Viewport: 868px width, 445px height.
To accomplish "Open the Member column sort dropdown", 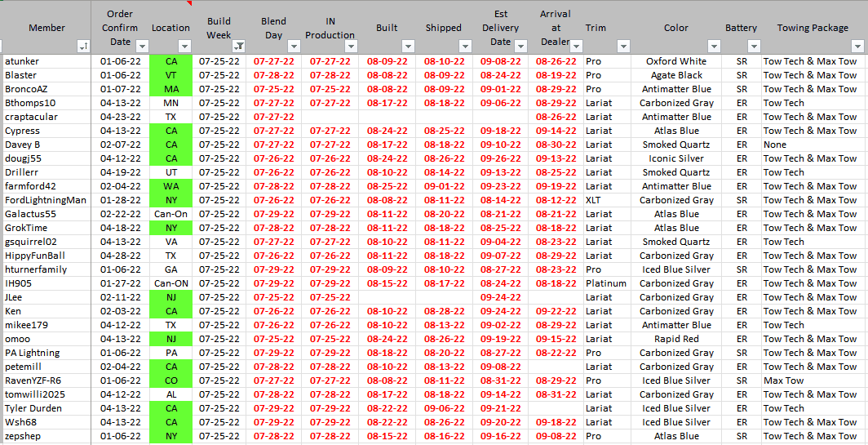I will click(x=83, y=47).
